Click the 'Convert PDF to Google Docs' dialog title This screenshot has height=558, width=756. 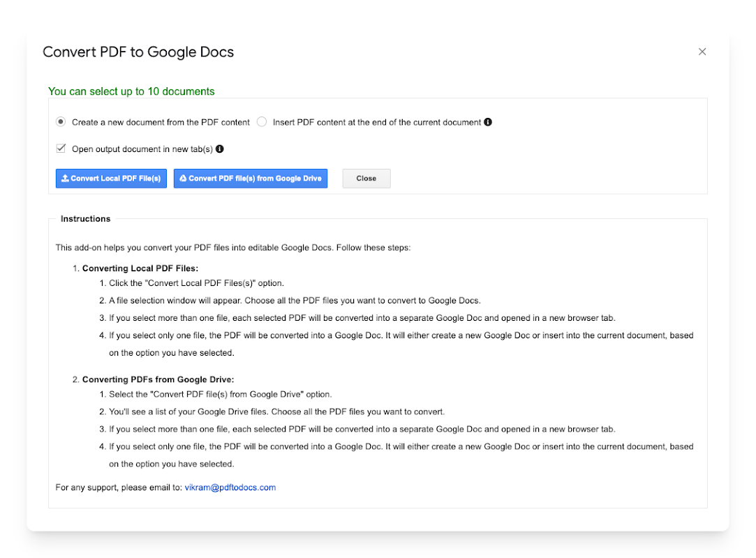138,52
